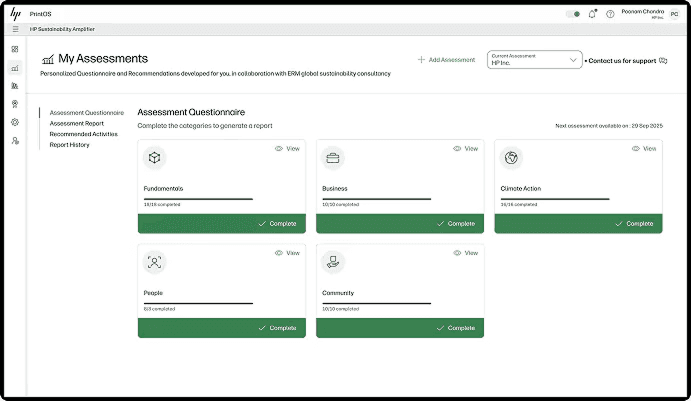View the Business category
Image resolution: width=691 pixels, height=401 pixels.
click(466, 149)
